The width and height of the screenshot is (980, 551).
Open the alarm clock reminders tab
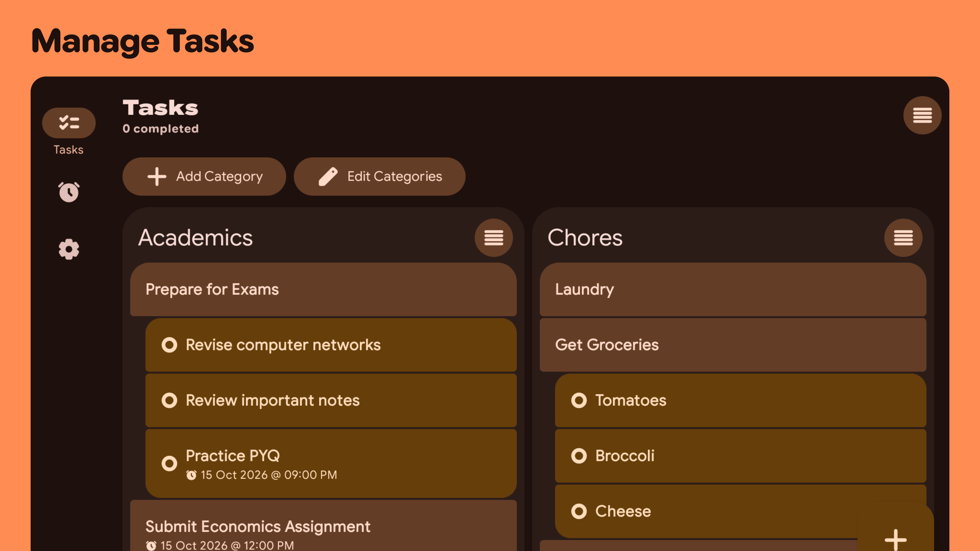[69, 192]
